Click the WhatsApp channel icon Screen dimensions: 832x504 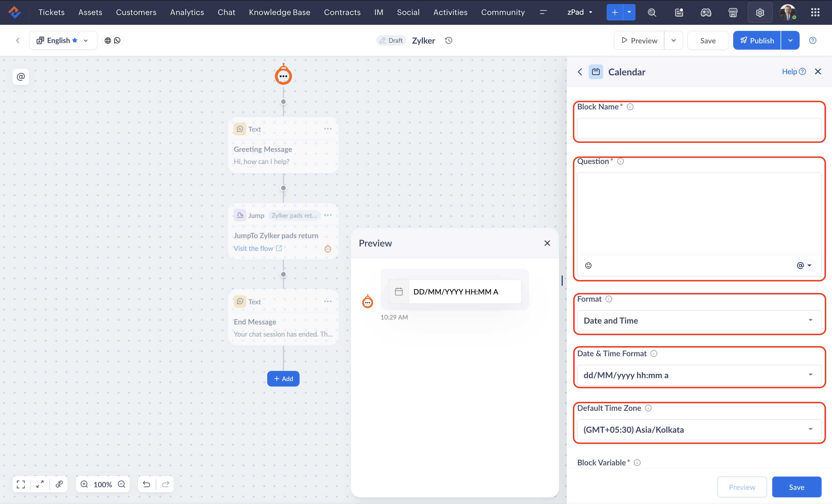click(x=117, y=40)
